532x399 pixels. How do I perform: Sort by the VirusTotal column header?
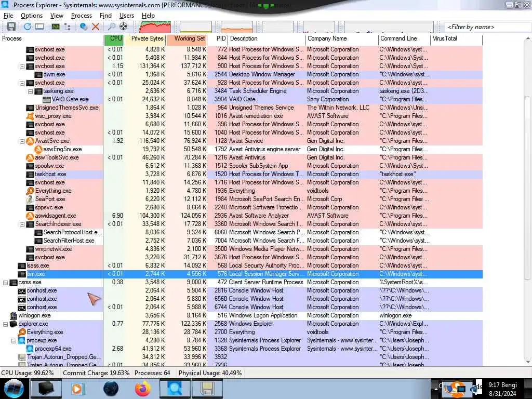[x=456, y=38]
